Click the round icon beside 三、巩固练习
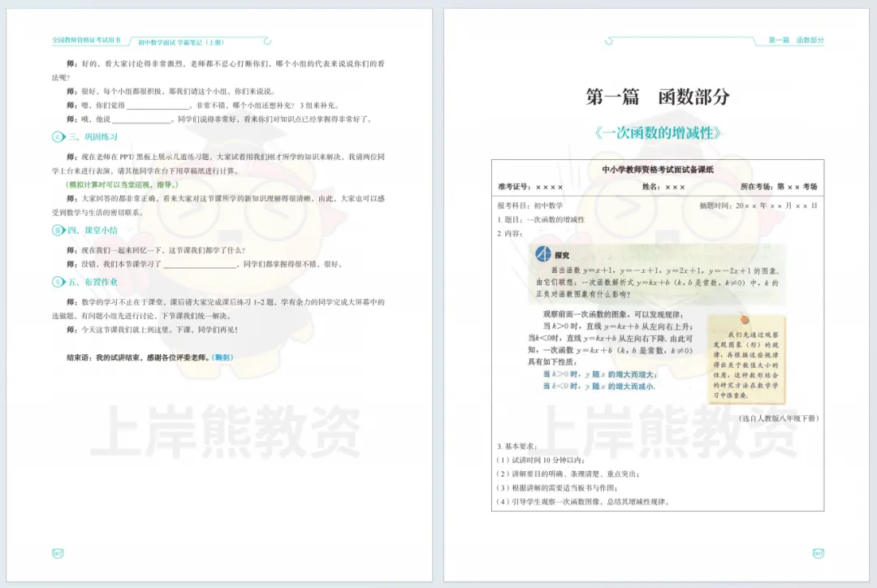This screenshot has height=588, width=877. (x=58, y=137)
